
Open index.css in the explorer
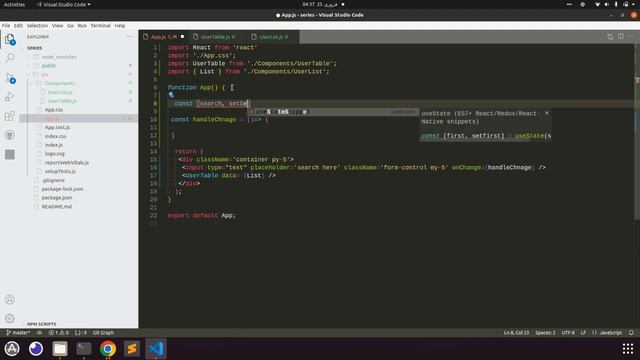point(55,136)
